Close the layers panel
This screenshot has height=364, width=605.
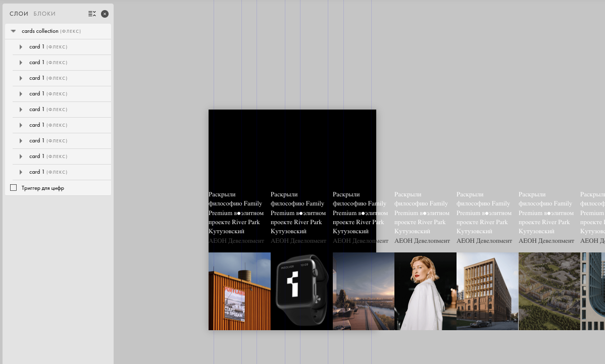pos(105,14)
